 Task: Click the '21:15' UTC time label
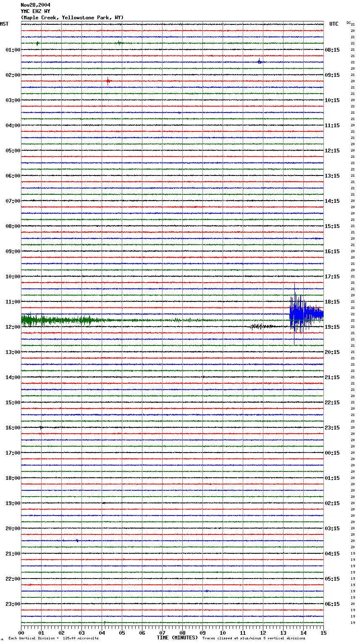pos(332,377)
